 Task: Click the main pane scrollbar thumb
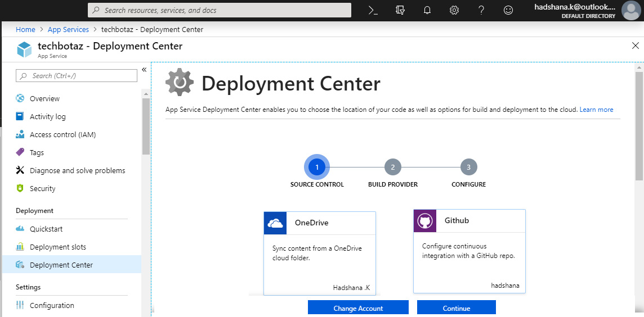(x=639, y=125)
